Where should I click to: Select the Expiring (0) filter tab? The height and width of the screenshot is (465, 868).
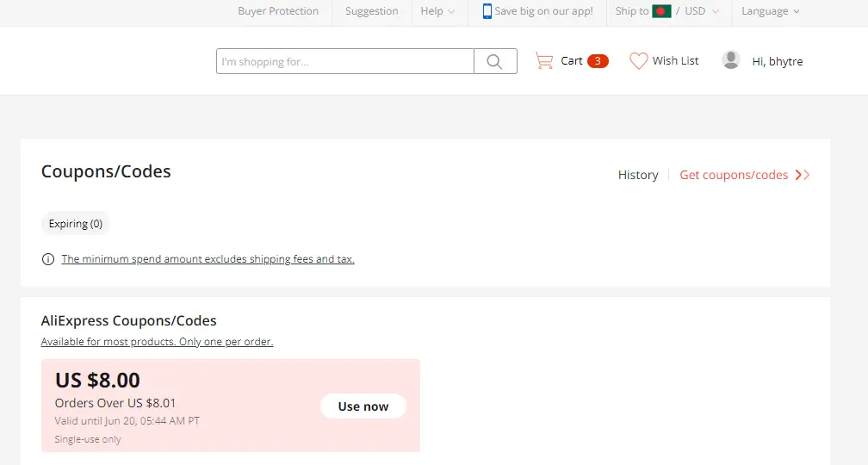coord(75,224)
